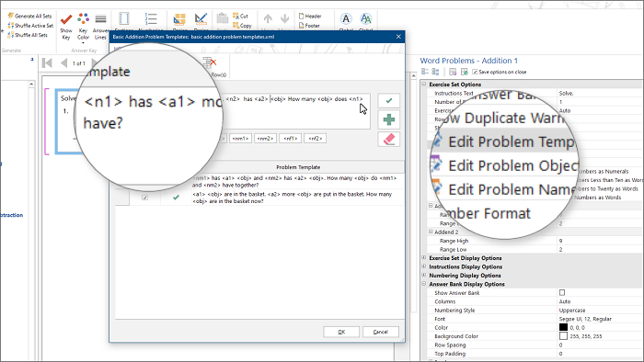The height and width of the screenshot is (362, 644).
Task: Insert the <nf2> placeholder tag
Action: (316, 139)
